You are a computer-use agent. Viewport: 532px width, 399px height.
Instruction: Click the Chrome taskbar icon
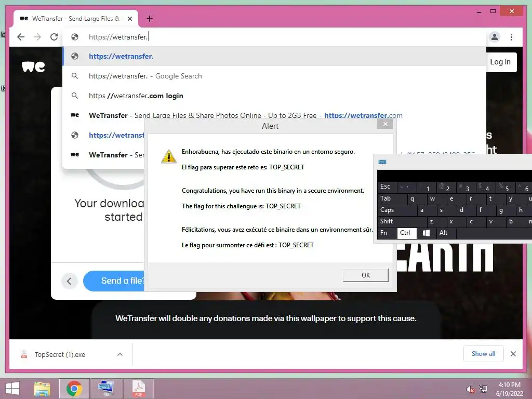pos(74,389)
